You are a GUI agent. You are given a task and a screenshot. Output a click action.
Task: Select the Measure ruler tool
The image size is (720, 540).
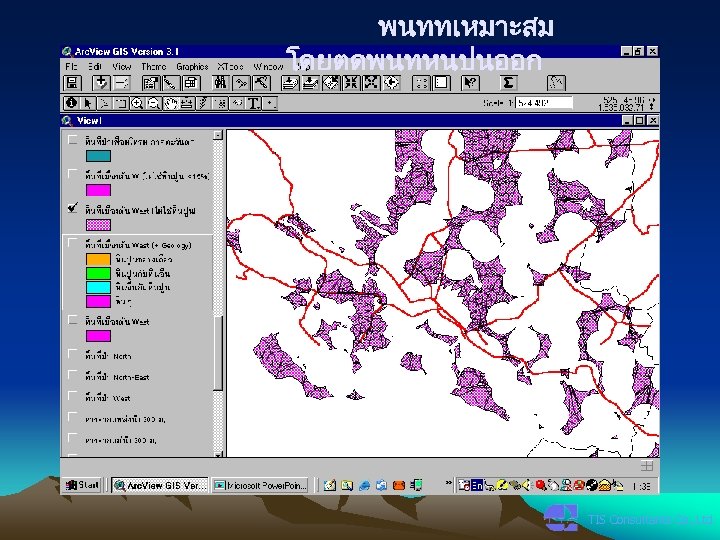(x=186, y=103)
